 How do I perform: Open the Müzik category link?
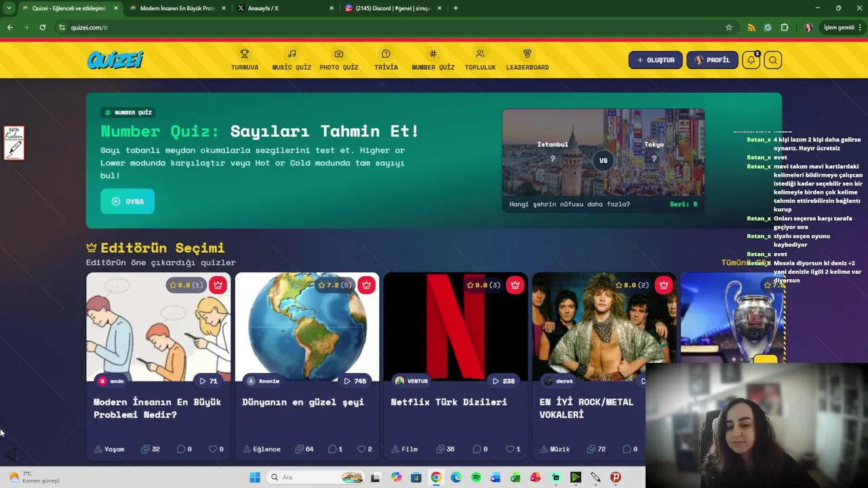click(x=555, y=449)
